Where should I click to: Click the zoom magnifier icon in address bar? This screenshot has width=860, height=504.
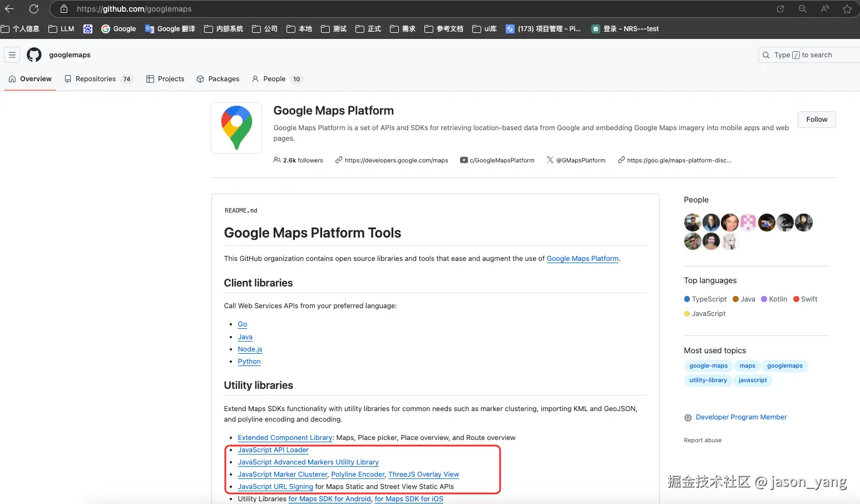pos(802,9)
